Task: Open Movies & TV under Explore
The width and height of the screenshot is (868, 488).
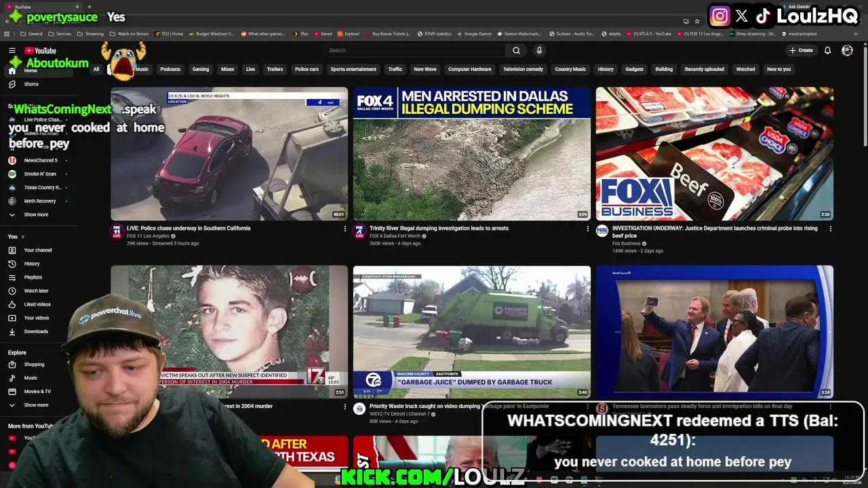Action: point(37,392)
